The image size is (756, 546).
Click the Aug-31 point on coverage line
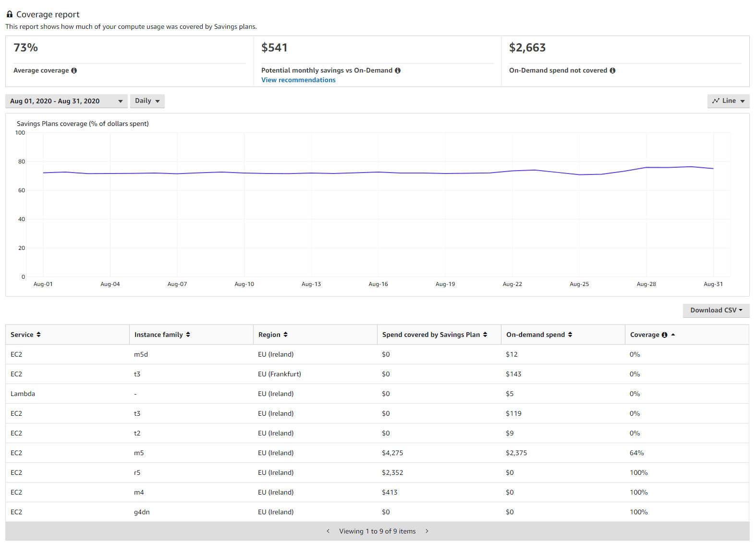click(x=713, y=169)
